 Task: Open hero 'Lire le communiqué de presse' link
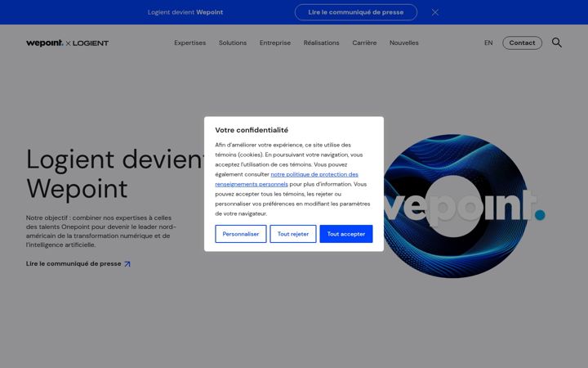point(78,263)
